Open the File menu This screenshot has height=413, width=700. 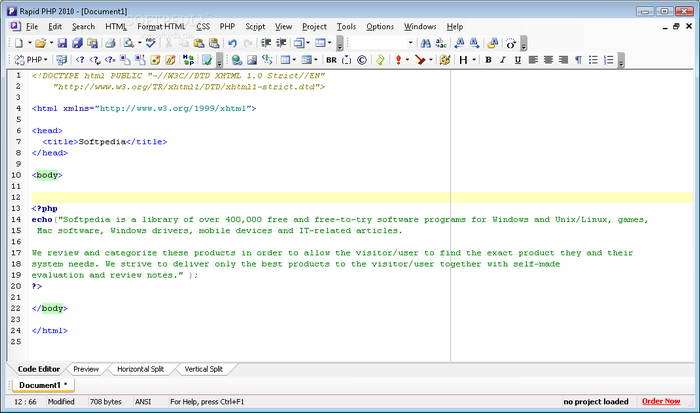(x=32, y=27)
